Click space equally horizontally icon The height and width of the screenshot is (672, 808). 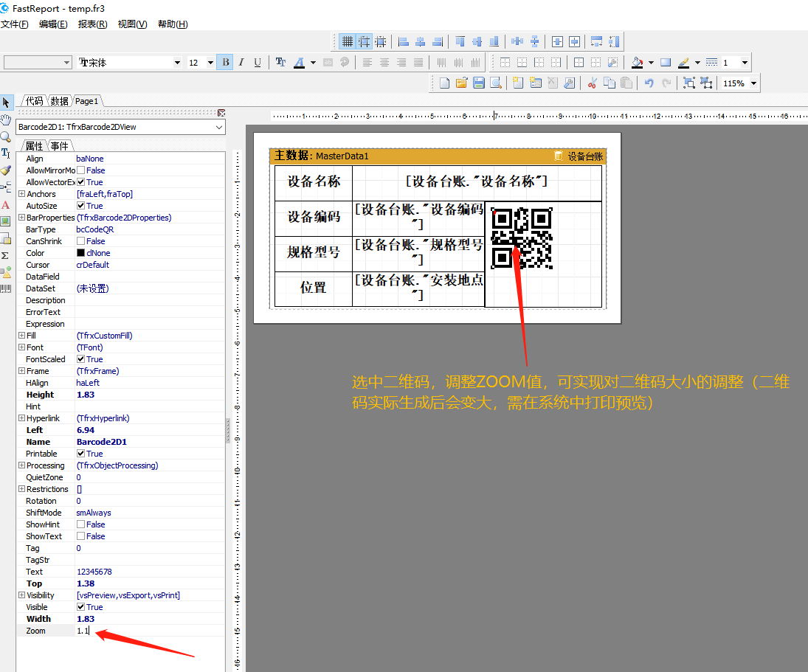point(517,42)
